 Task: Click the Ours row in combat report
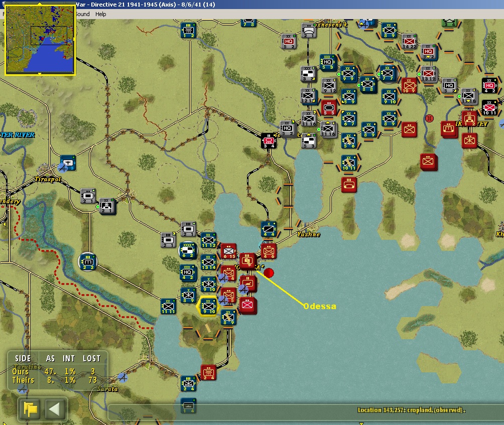coord(54,372)
